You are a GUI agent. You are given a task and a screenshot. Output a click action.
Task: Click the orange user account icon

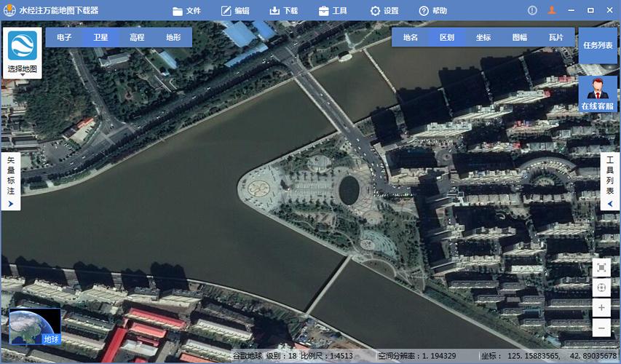pos(552,10)
